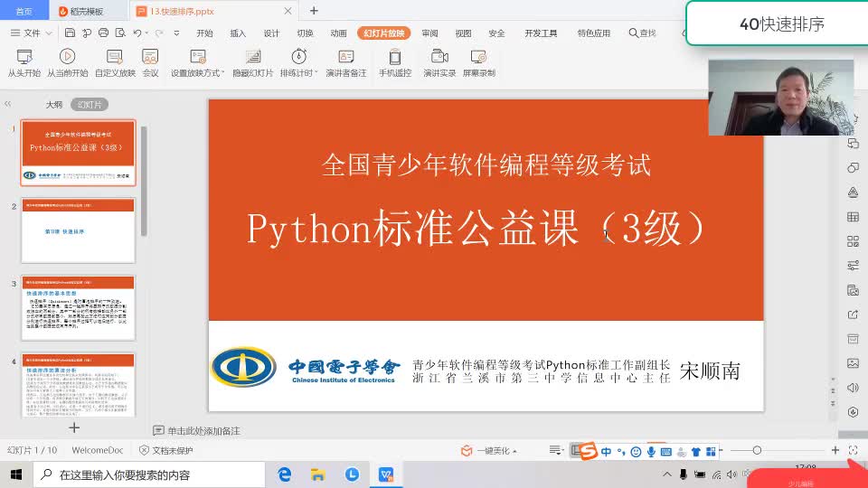Toggle Sogou IME Chinese/English mode (中)
868x488 pixels.
(606, 452)
